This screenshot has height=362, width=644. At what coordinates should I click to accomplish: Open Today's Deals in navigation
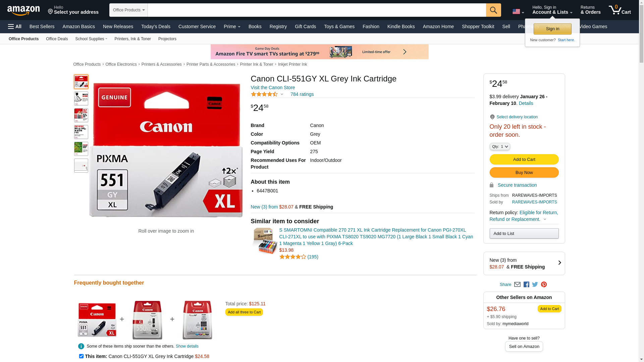(x=156, y=26)
